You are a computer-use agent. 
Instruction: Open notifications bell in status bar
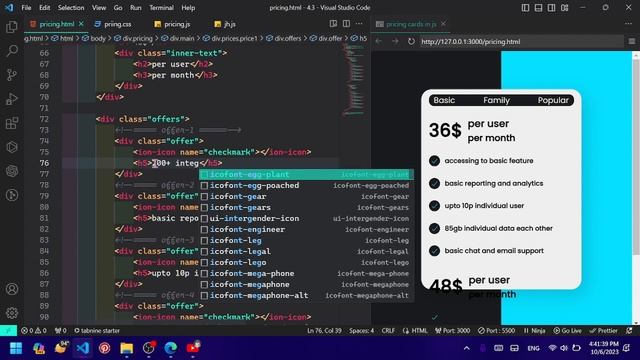[629, 331]
